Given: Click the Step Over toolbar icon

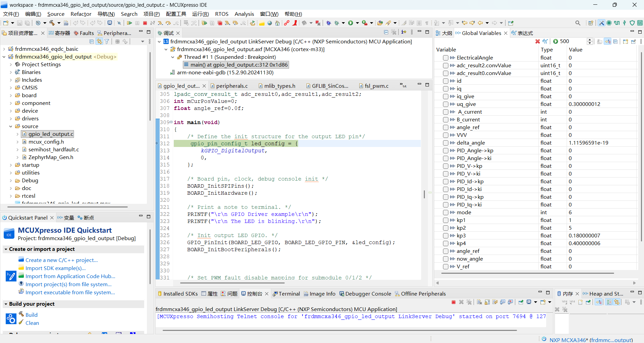Looking at the screenshot, I should point(168,23).
